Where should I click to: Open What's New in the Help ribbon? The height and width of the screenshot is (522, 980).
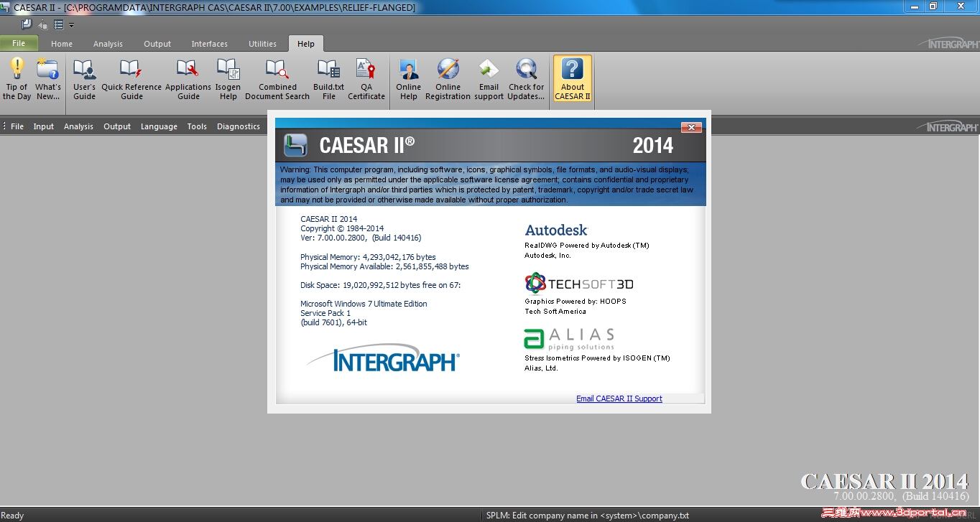coord(48,78)
